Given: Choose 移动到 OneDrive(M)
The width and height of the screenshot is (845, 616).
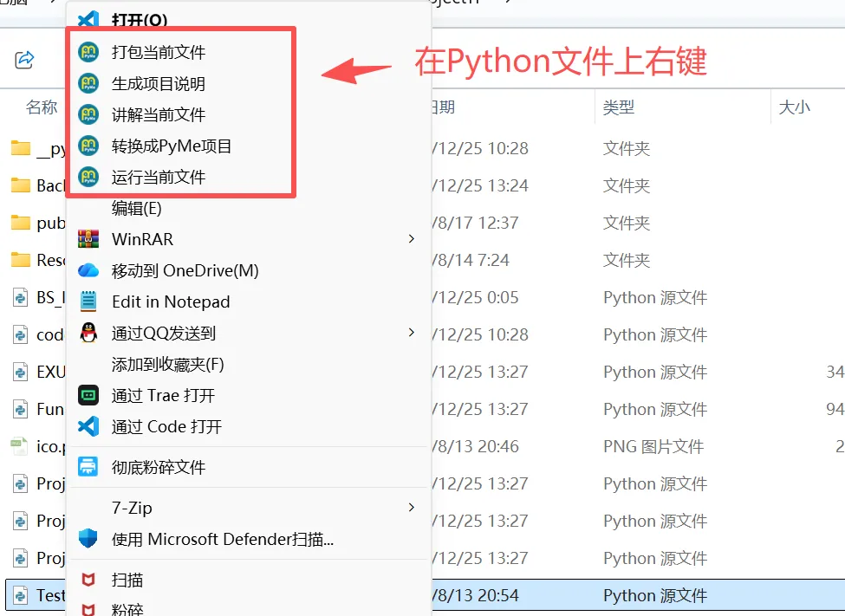Looking at the screenshot, I should pyautogui.click(x=185, y=270).
